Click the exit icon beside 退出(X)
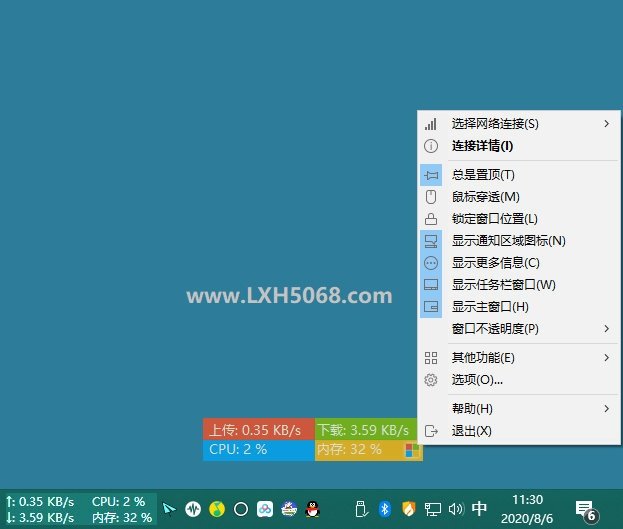The height and width of the screenshot is (529, 623). pos(431,431)
